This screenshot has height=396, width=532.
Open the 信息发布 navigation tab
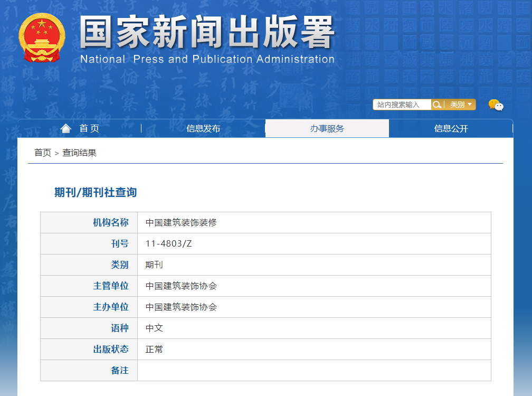coord(203,129)
